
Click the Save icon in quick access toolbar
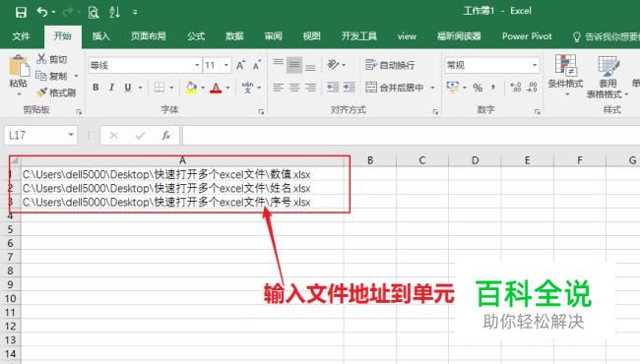[21, 12]
